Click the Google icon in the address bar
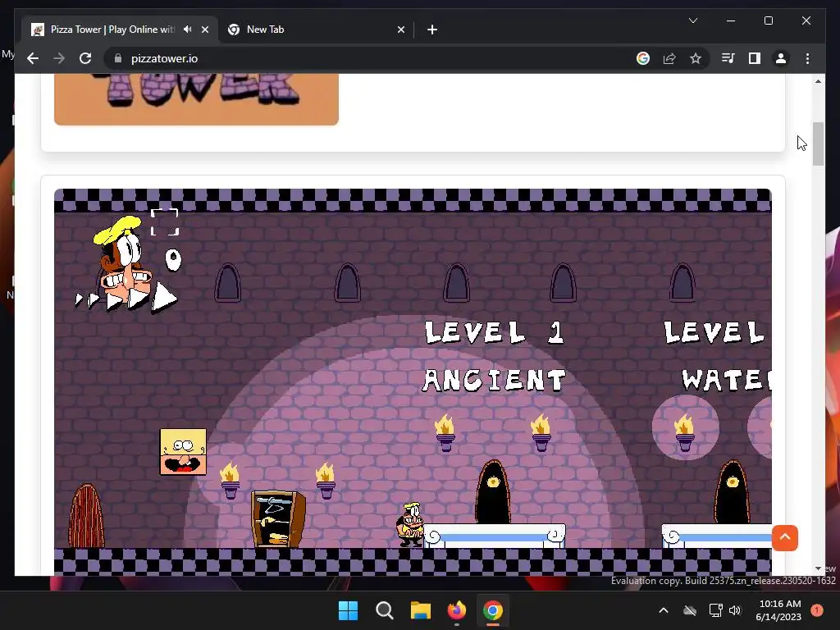The image size is (840, 630). tap(643, 58)
